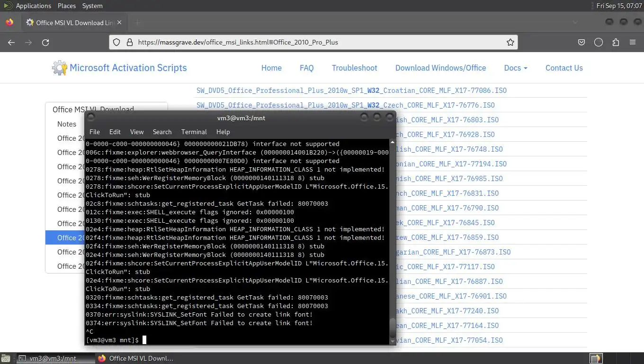Screen dimensions: 644x364
Task: Switch to Office MSI VL Downl... taskbar entry
Action: click(x=136, y=358)
